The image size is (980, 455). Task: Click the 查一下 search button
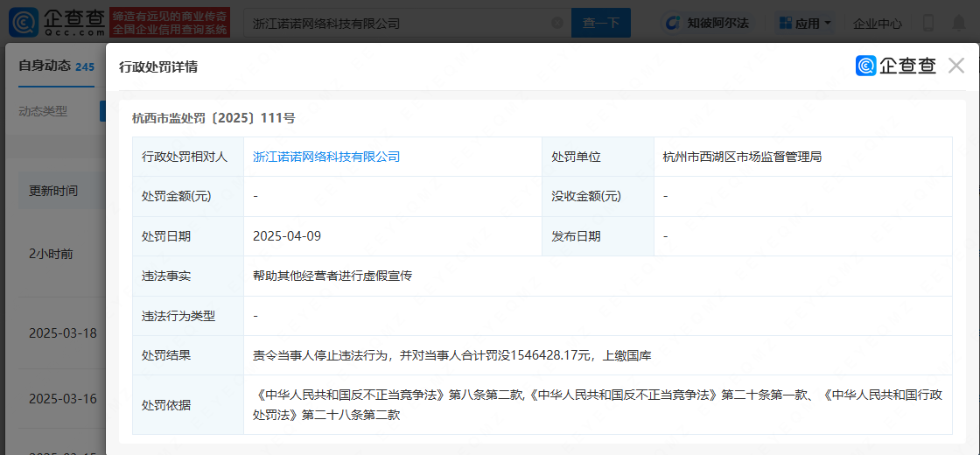(600, 24)
